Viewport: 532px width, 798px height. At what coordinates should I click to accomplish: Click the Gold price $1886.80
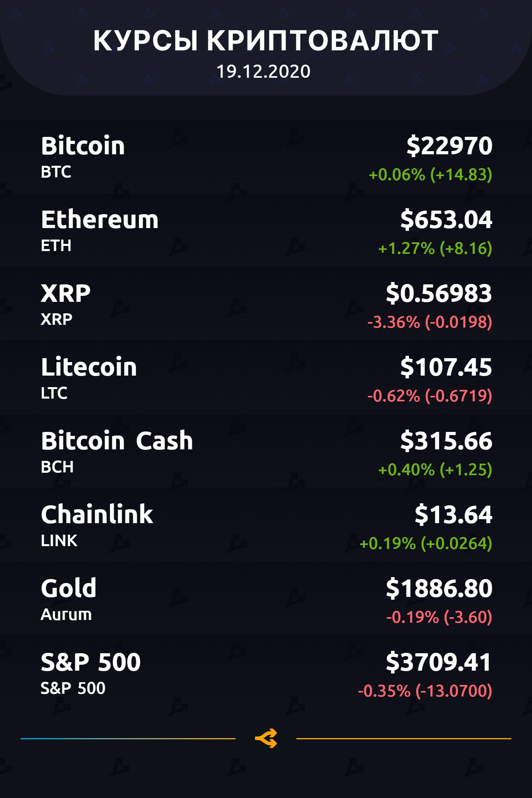pyautogui.click(x=439, y=588)
